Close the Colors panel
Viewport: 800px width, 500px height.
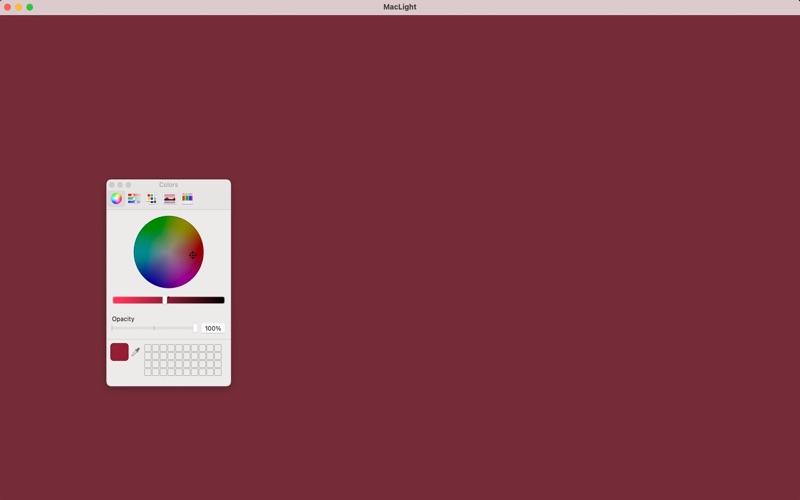pos(112,185)
